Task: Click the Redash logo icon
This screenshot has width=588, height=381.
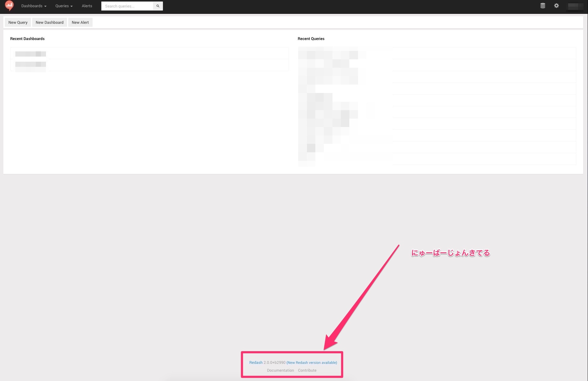Action: [x=9, y=5]
